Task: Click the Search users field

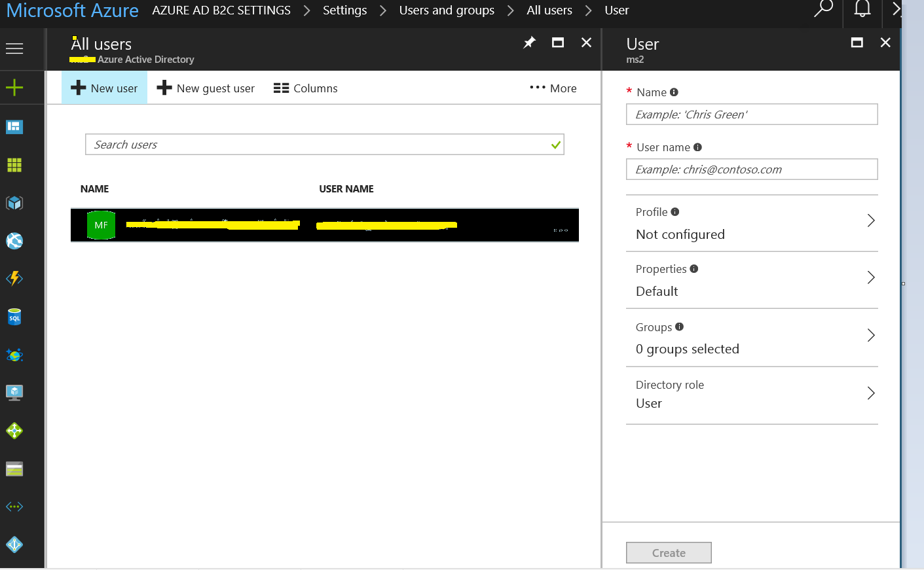Action: tap(325, 145)
